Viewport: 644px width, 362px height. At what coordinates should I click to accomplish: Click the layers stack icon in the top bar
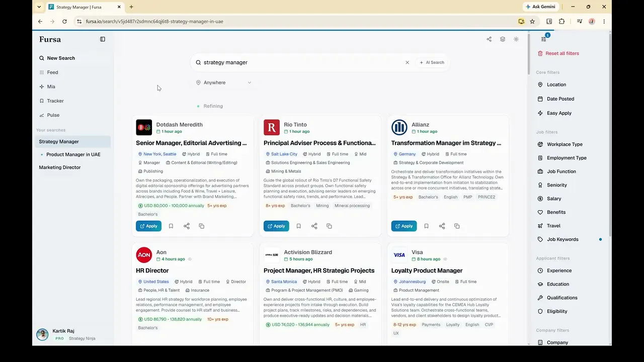503,39
